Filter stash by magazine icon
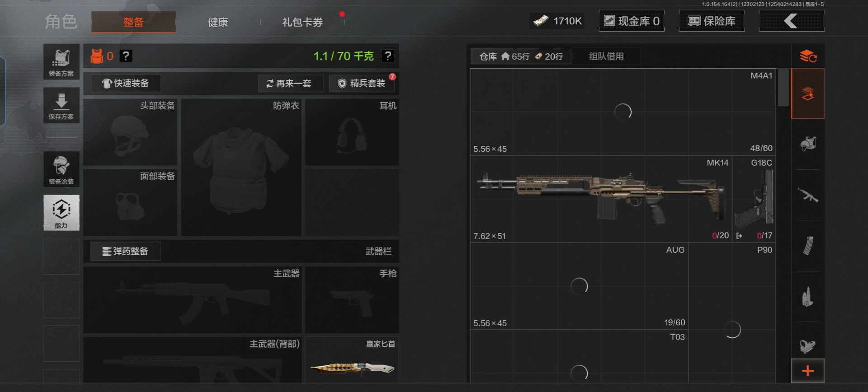 808,246
